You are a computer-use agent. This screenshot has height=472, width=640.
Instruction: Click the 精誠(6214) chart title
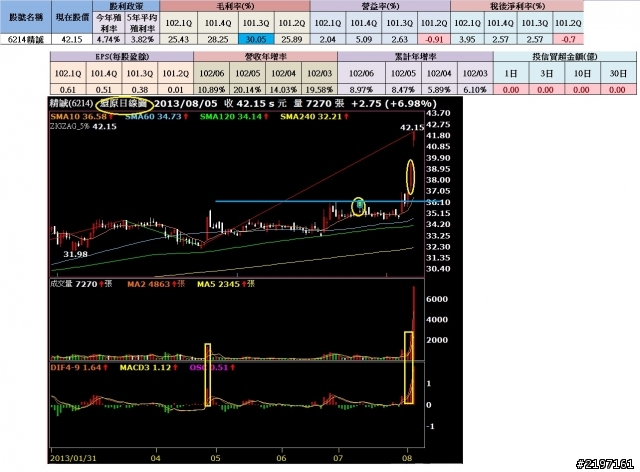coord(71,104)
